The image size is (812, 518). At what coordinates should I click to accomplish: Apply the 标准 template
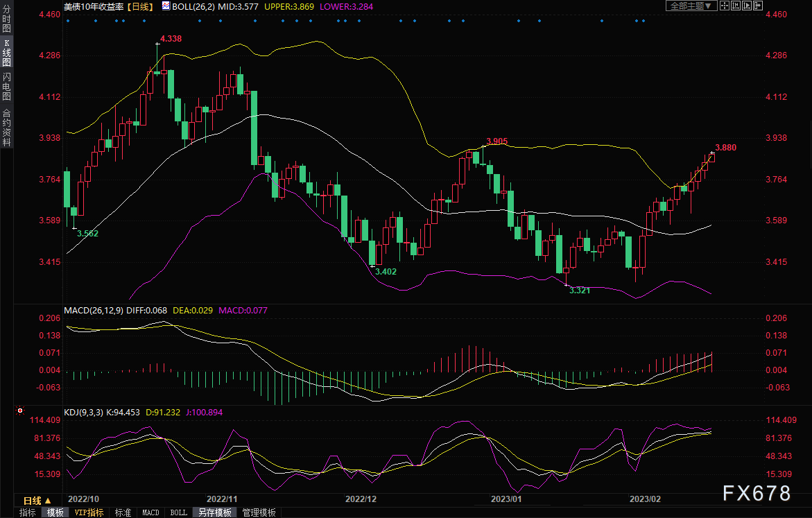click(123, 512)
